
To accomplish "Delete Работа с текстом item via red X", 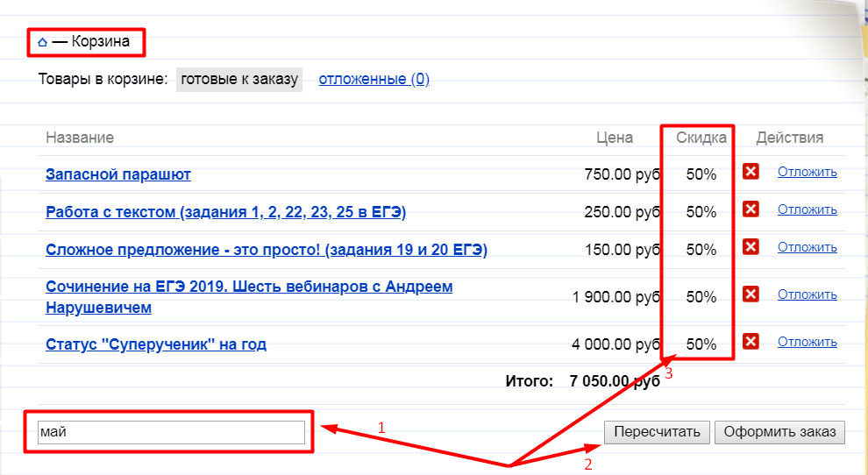I will [751, 209].
